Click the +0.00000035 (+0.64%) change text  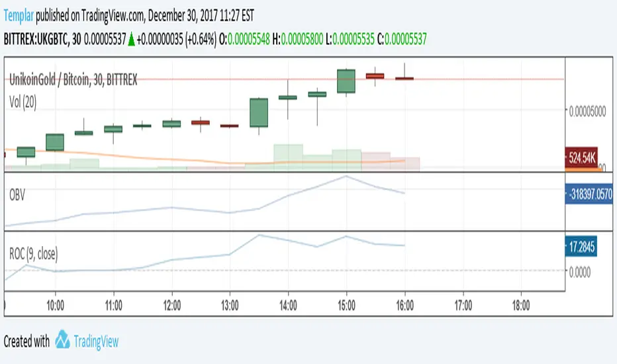177,39
